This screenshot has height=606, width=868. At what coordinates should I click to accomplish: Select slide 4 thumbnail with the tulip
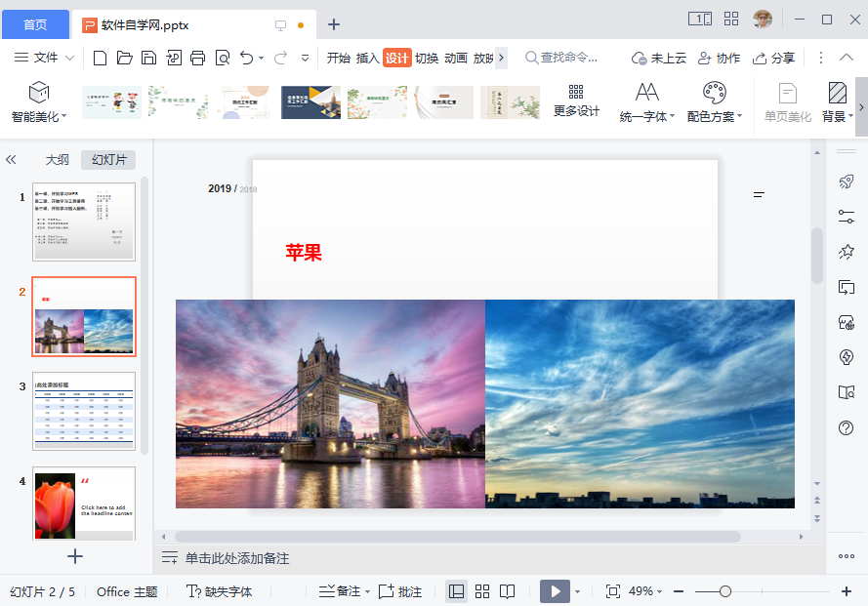pyautogui.click(x=84, y=504)
